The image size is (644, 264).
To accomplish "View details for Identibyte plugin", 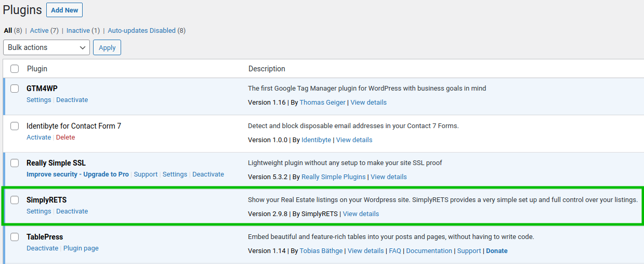I will point(354,140).
